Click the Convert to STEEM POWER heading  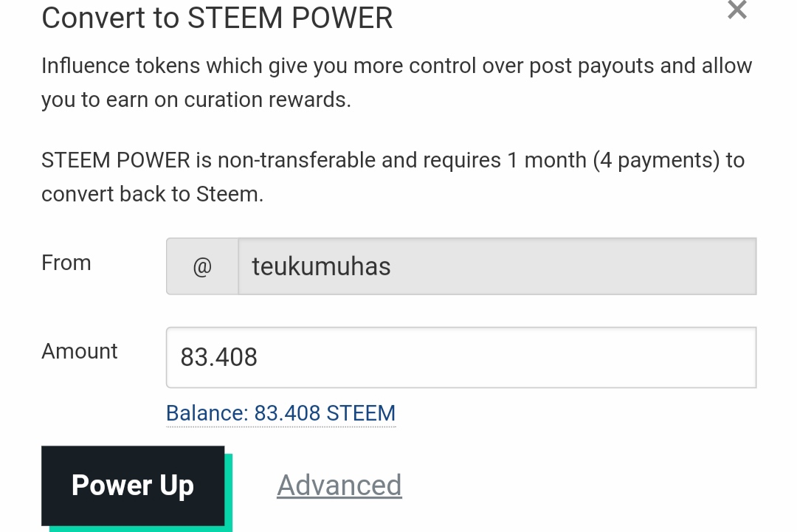(217, 18)
